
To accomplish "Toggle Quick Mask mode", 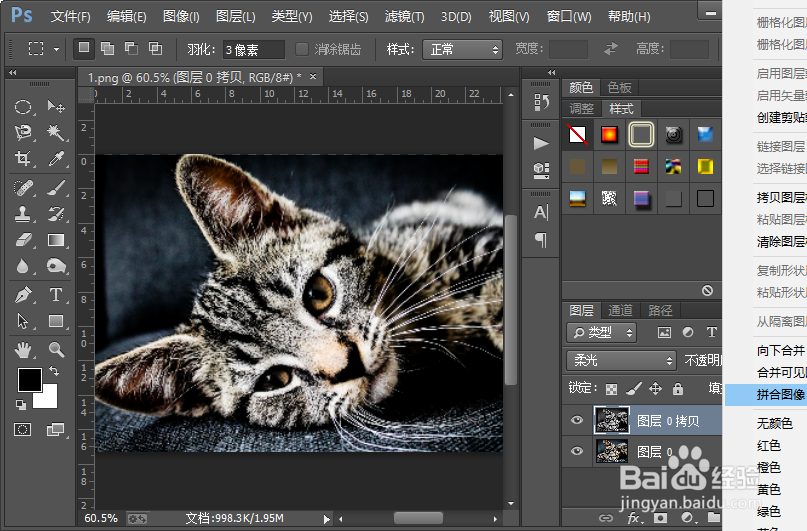I will click(x=23, y=429).
